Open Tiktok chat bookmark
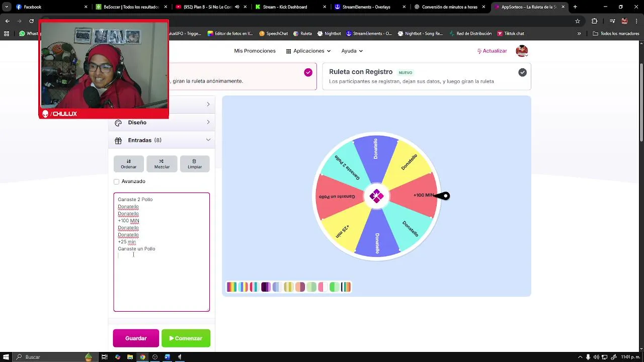Viewport: 644px width, 362px height. coord(510,34)
